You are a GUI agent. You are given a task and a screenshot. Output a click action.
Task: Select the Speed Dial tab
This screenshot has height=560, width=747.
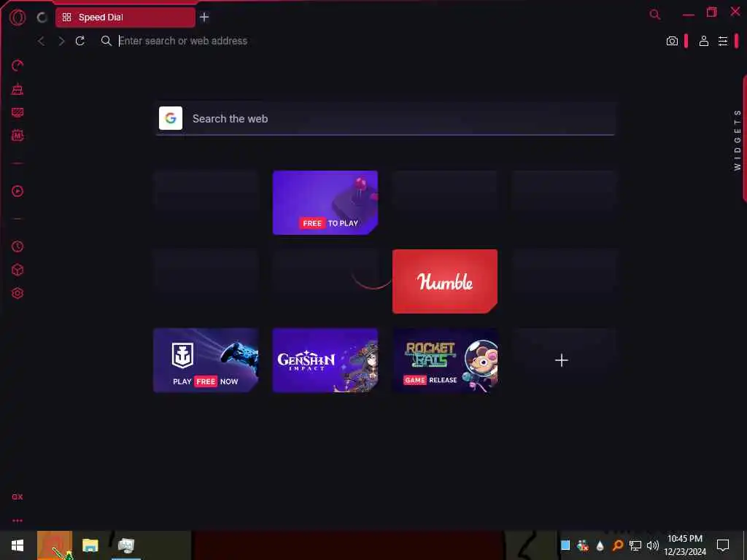[125, 17]
